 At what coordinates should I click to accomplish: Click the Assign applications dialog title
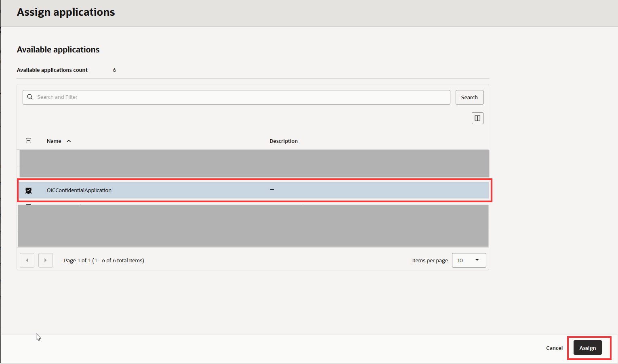point(66,12)
